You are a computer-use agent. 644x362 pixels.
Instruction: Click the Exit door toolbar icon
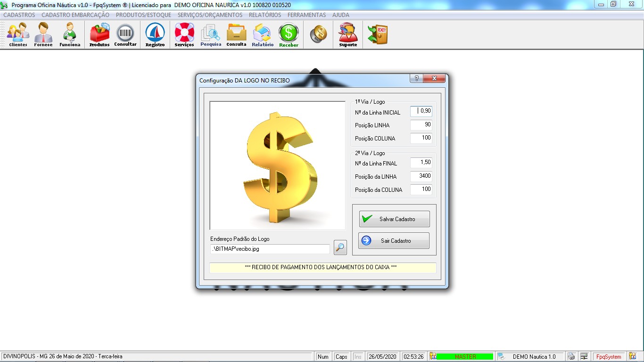378,34
